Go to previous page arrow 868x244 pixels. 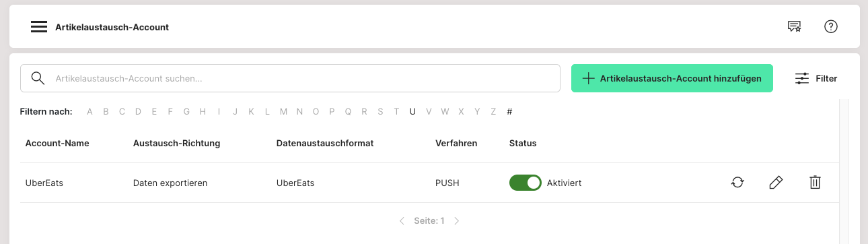(x=402, y=220)
